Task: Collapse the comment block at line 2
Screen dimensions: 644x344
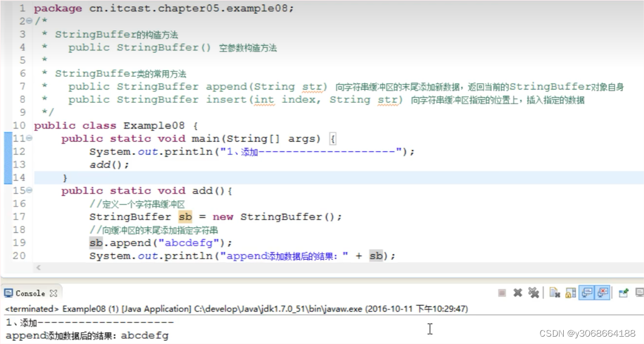Action: pos(28,21)
